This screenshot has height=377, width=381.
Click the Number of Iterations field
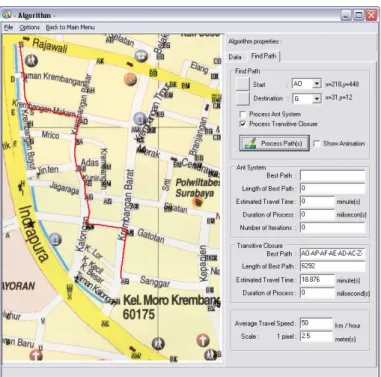click(332, 228)
